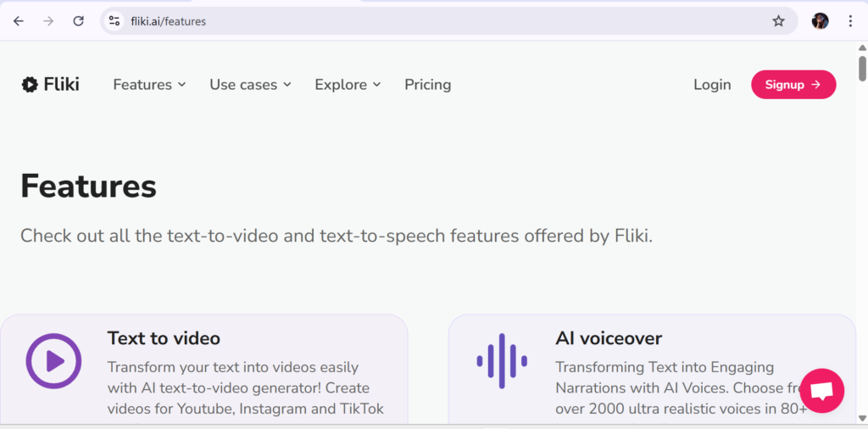Reload the page with refresh icon
868x429 pixels.
click(78, 21)
